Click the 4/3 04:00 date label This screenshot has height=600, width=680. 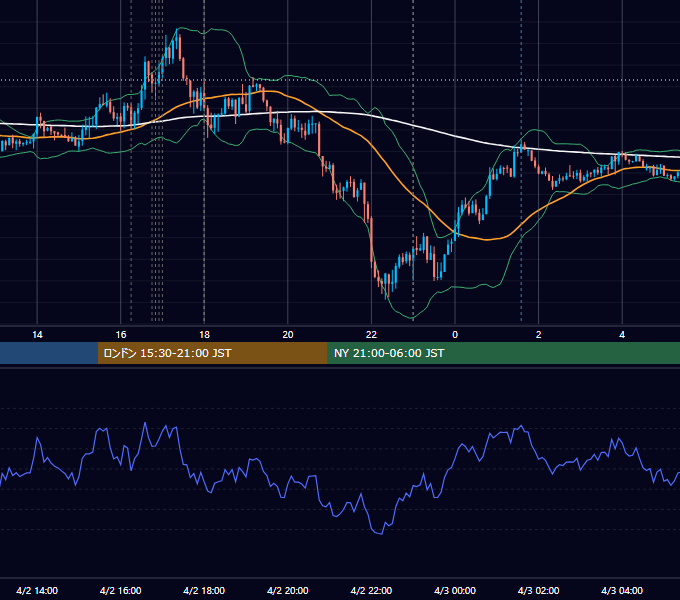coord(622,590)
